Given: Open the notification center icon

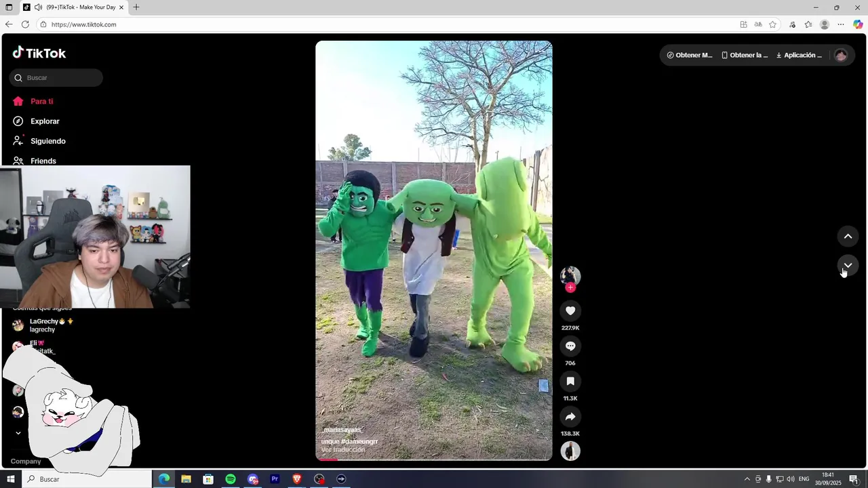Looking at the screenshot, I should (854, 479).
